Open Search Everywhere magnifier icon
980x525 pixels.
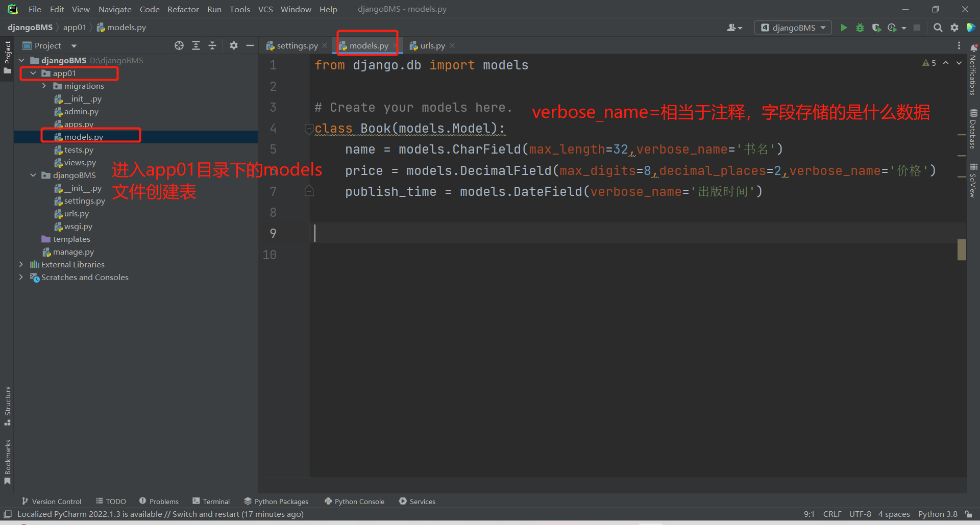pyautogui.click(x=938, y=28)
